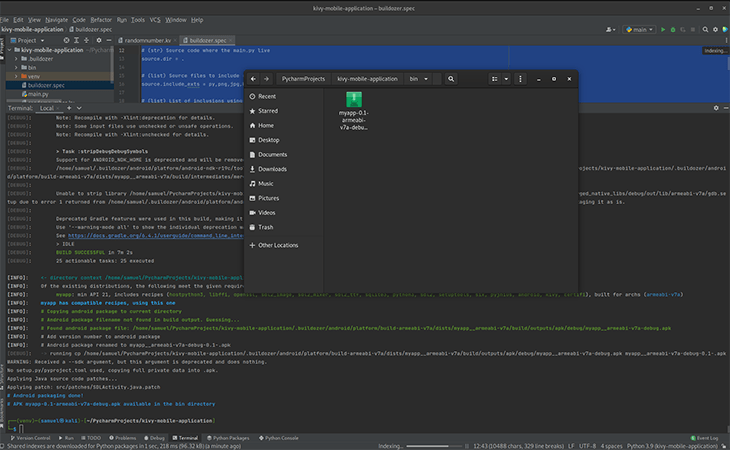Open Python Console tool window

click(x=278, y=438)
